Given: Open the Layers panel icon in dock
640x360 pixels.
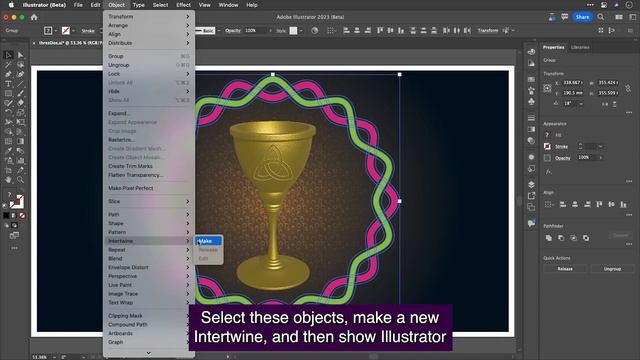Looking at the screenshot, I should click(x=531, y=184).
